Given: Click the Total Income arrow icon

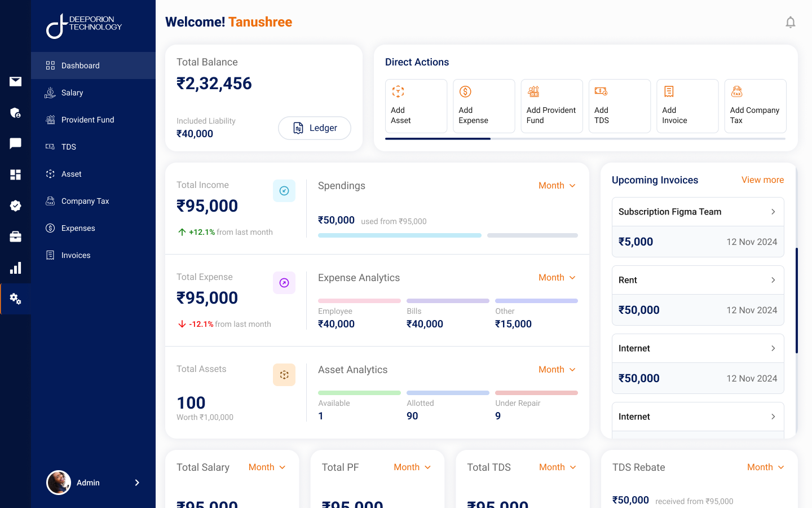Looking at the screenshot, I should coord(284,191).
